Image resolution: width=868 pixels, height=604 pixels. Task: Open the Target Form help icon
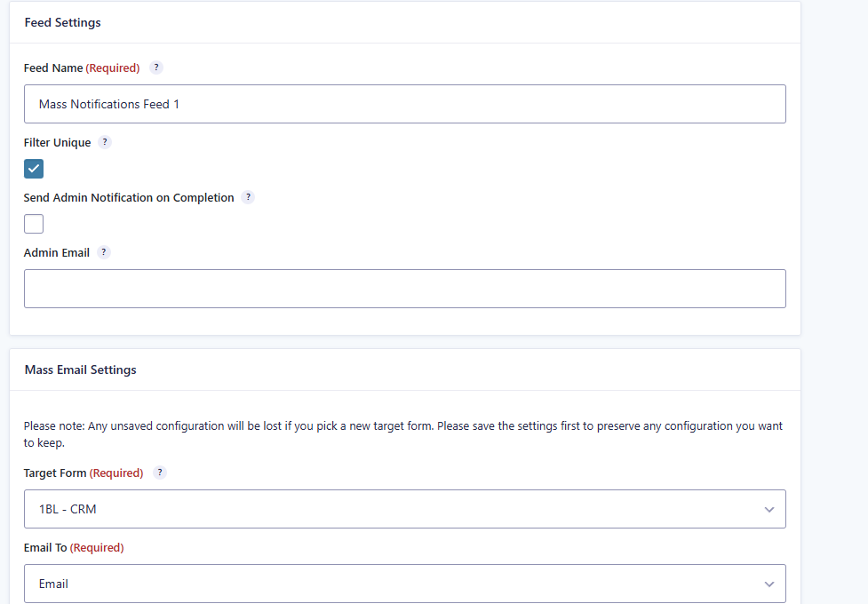(160, 473)
